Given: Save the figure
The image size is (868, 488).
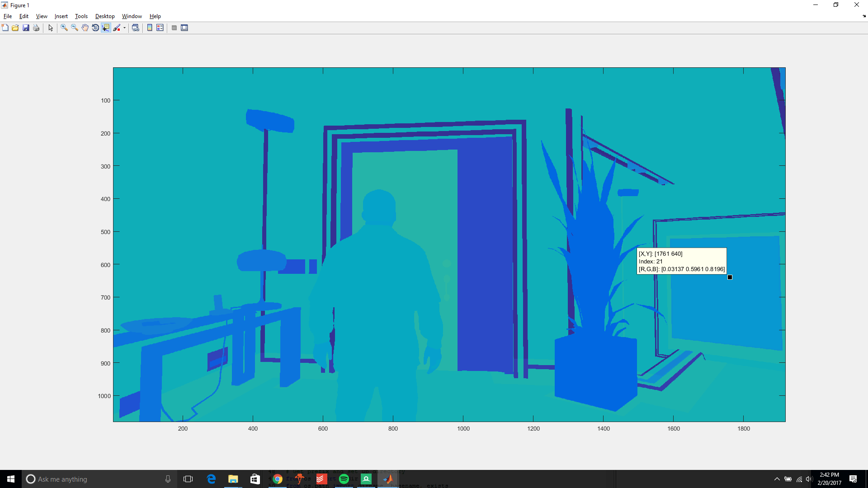Looking at the screenshot, I should (x=26, y=28).
